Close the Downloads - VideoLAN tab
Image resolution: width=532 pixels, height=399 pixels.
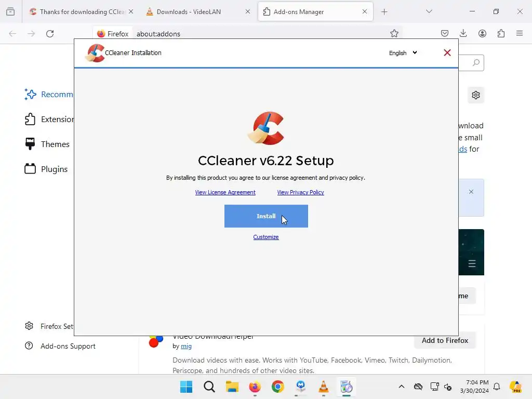pos(248,11)
